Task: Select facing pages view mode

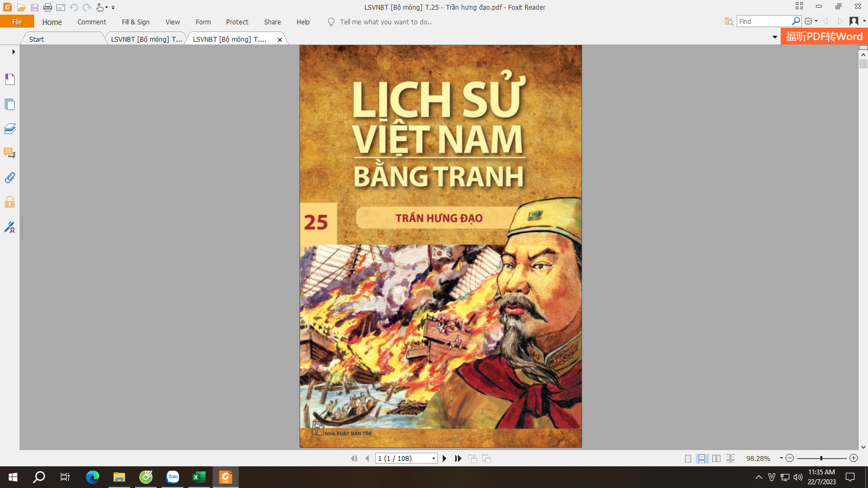Action: pos(716,458)
